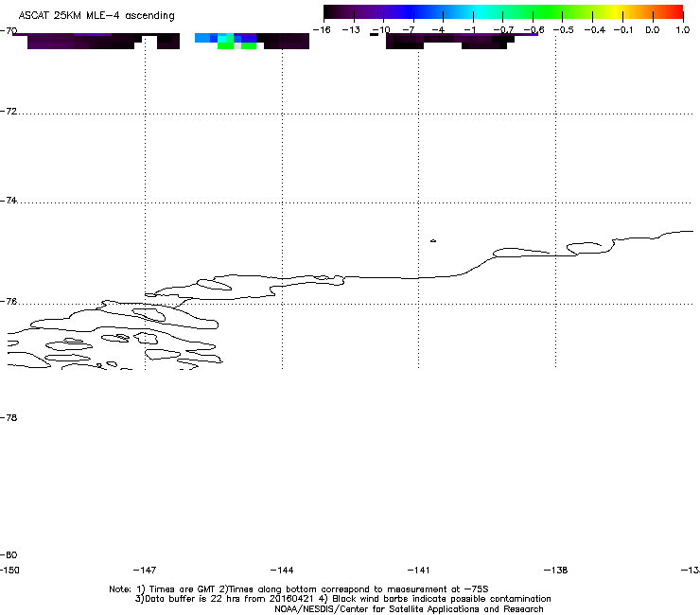
Task: Click the 'Data buffer is 22 hrs' note line
Action: pos(343,599)
